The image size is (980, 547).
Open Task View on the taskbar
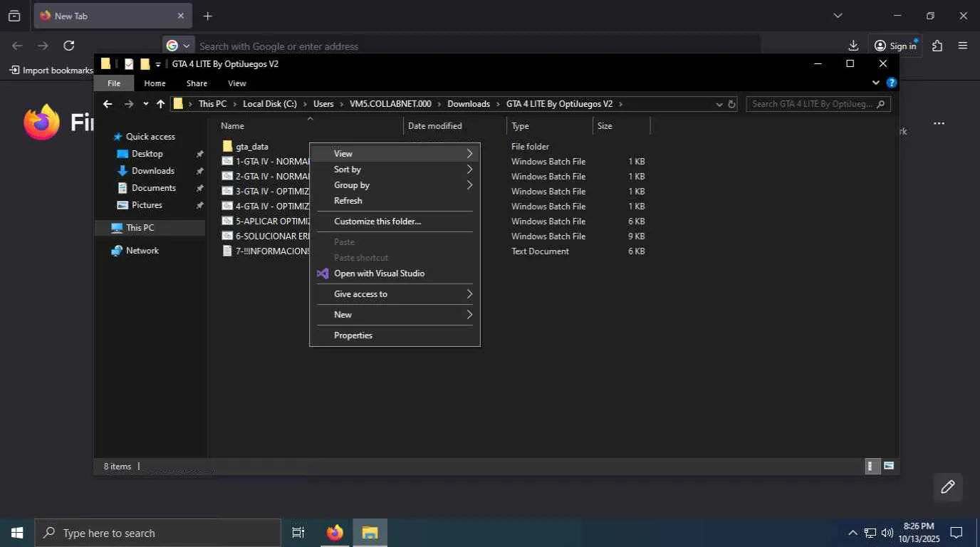pos(298,533)
